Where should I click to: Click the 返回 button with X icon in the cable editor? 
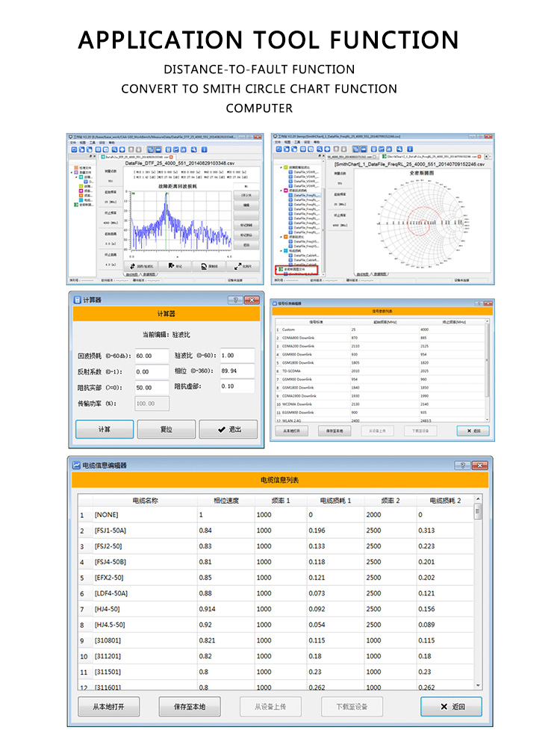click(x=451, y=706)
